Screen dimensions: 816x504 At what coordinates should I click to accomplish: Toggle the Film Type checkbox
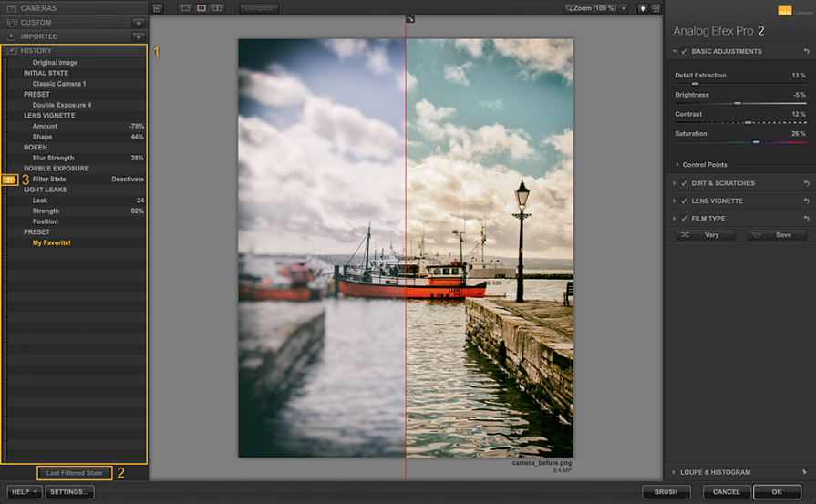point(684,220)
